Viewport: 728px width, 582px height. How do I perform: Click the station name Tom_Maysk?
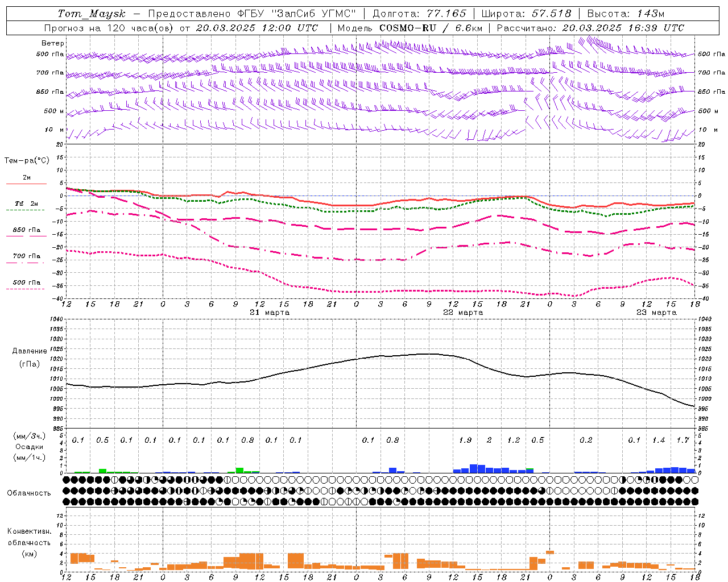click(x=92, y=14)
